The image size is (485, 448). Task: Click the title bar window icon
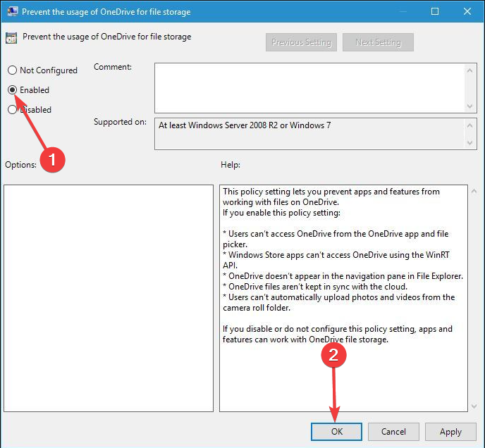pyautogui.click(x=13, y=11)
